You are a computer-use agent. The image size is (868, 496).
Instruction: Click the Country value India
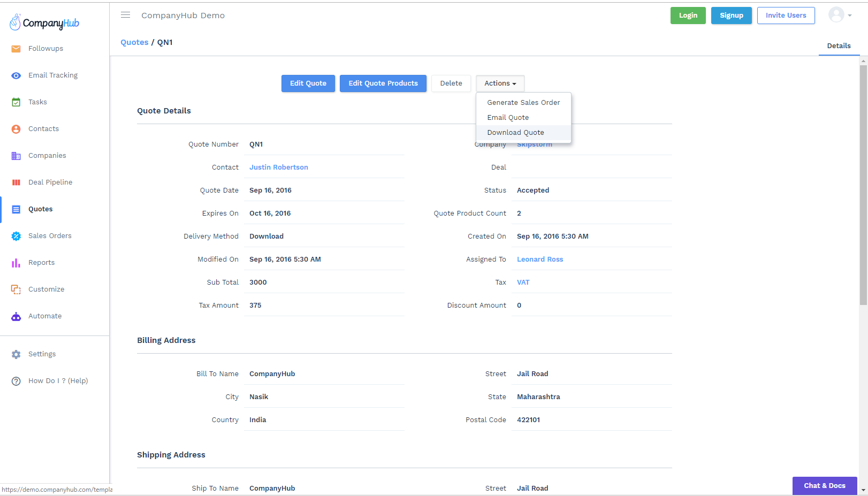click(257, 420)
